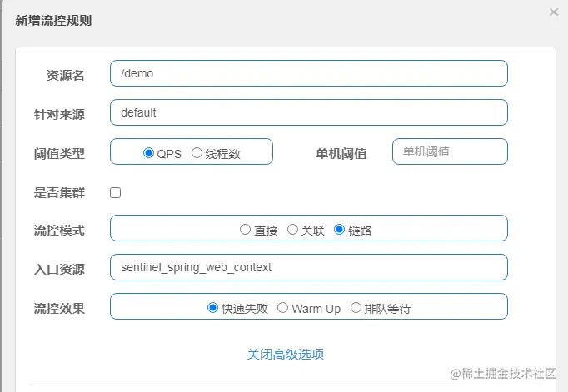Click the 是否集群 label text
Image resolution: width=568 pixels, height=392 pixels.
click(x=59, y=192)
